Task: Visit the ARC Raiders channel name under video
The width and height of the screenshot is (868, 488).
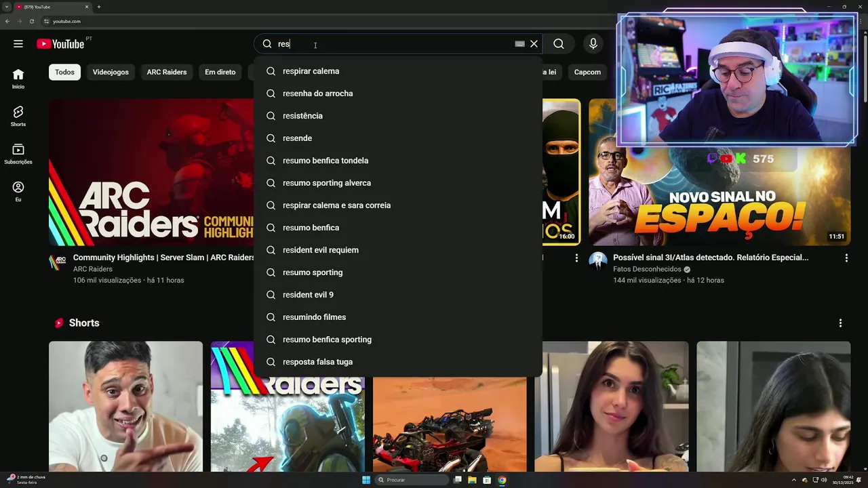Action: point(93,269)
